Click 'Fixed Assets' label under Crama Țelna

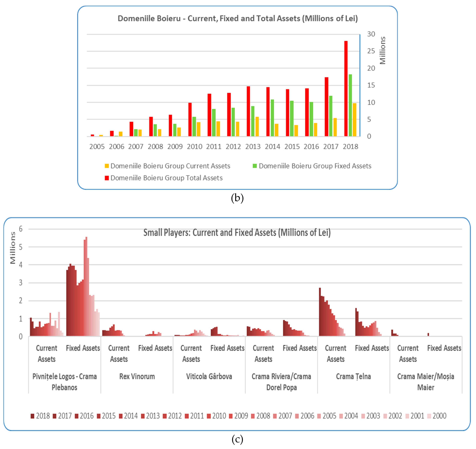(372, 348)
